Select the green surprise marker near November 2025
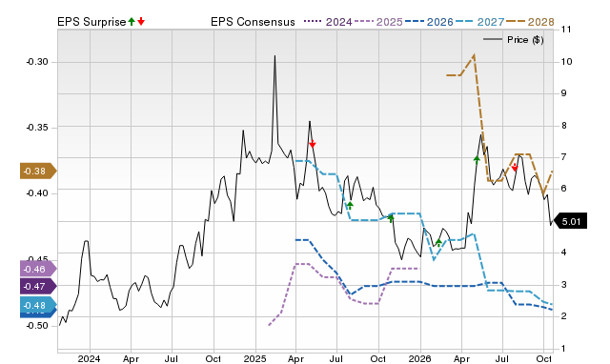Viewport: 610px width, 364px height. pyautogui.click(x=391, y=218)
